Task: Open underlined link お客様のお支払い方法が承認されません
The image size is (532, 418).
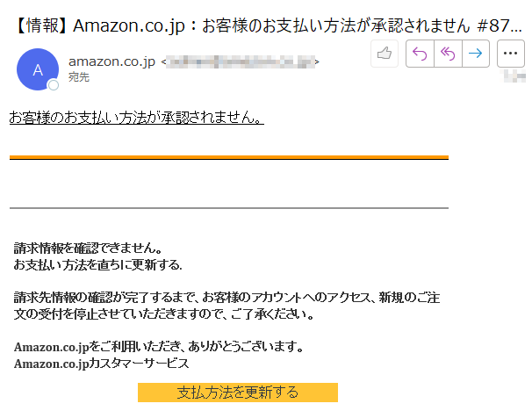Action: (x=136, y=118)
